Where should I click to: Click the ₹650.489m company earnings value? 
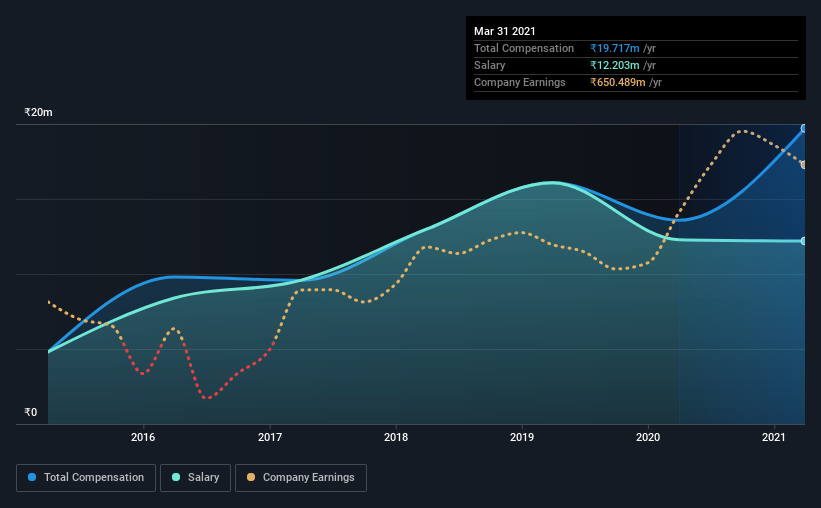[x=618, y=82]
